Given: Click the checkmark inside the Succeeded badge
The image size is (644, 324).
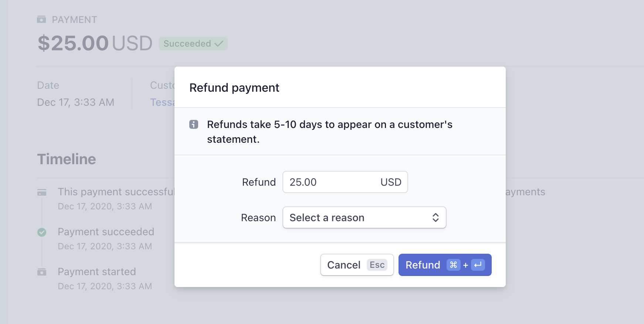Looking at the screenshot, I should (x=219, y=44).
